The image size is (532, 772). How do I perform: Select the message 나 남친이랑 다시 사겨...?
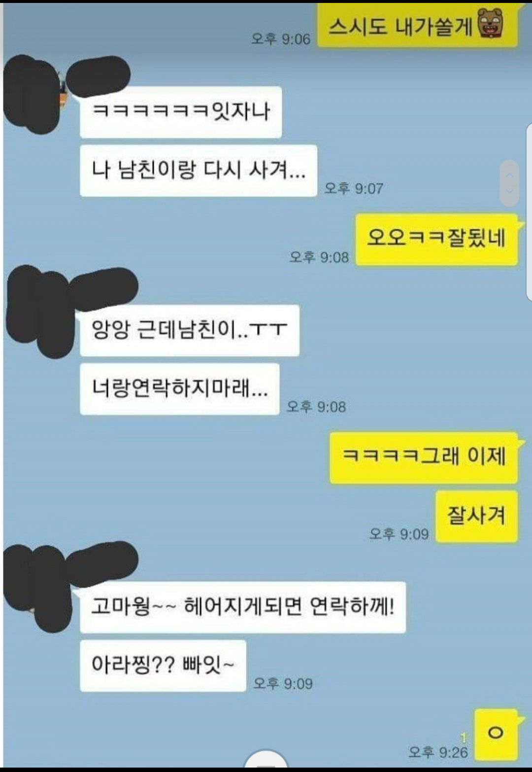point(199,171)
